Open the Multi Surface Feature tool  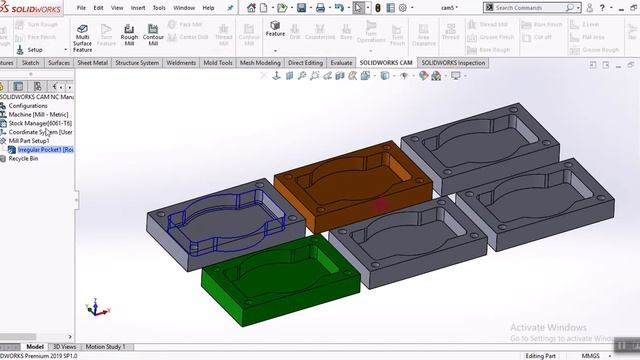pyautogui.click(x=82, y=38)
